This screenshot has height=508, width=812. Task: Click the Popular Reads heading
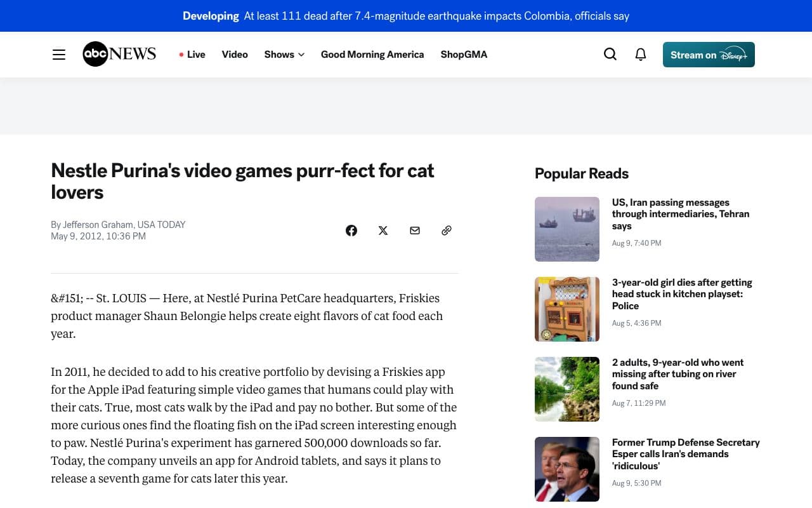click(x=582, y=173)
